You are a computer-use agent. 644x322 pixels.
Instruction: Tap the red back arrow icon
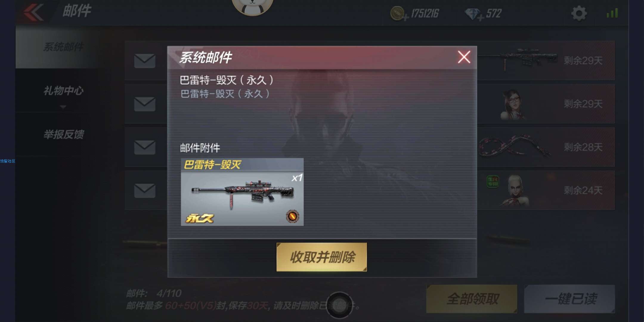point(33,13)
